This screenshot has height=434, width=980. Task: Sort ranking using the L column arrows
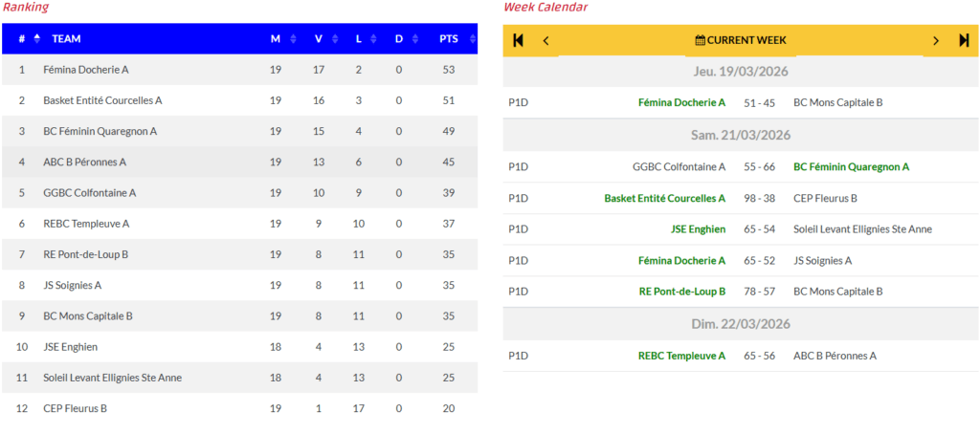pos(375,39)
